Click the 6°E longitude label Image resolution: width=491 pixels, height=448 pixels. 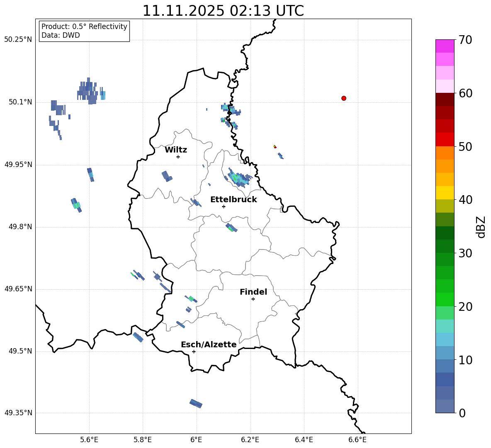[x=196, y=440]
